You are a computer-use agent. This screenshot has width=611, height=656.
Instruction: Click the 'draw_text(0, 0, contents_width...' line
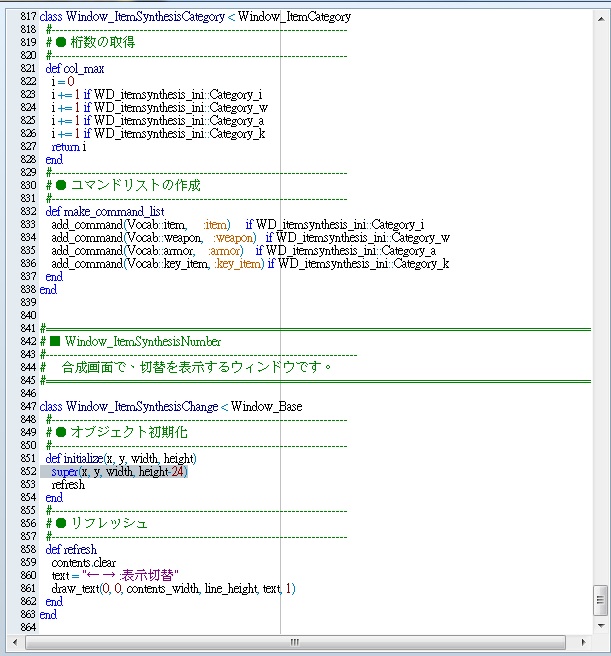[x=173, y=589]
